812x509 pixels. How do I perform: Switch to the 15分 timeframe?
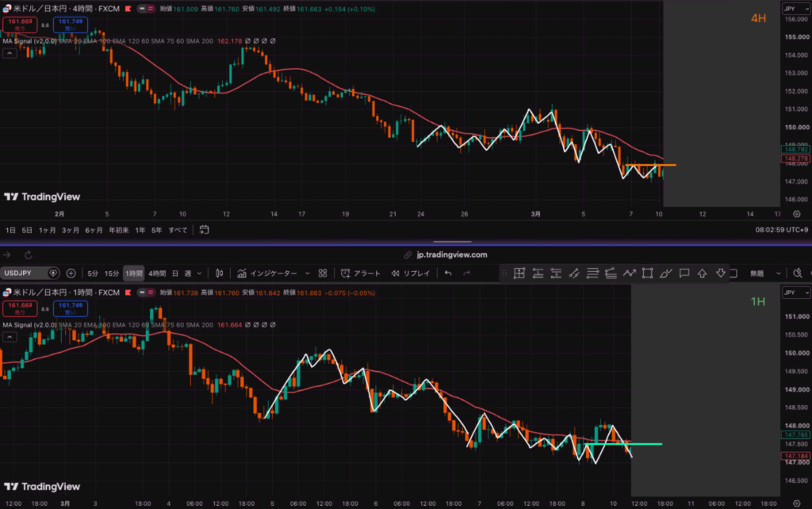(111, 274)
